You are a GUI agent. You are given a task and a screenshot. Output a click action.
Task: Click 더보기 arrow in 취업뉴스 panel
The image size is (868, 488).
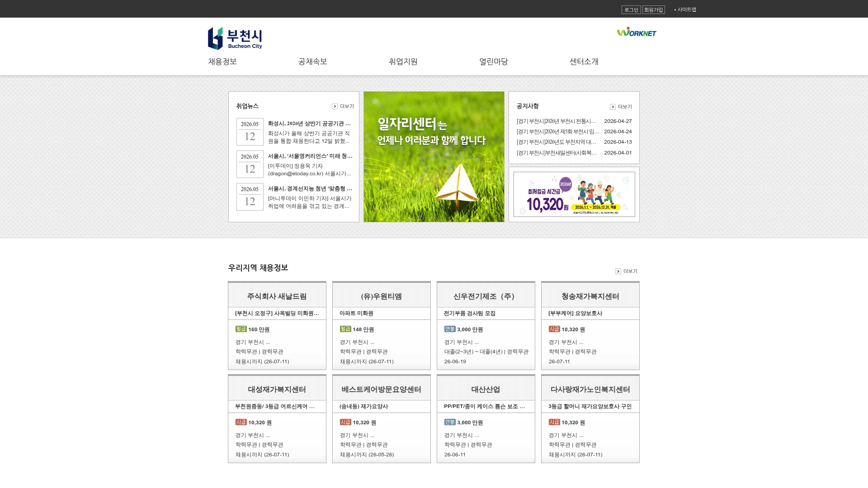tap(343, 106)
